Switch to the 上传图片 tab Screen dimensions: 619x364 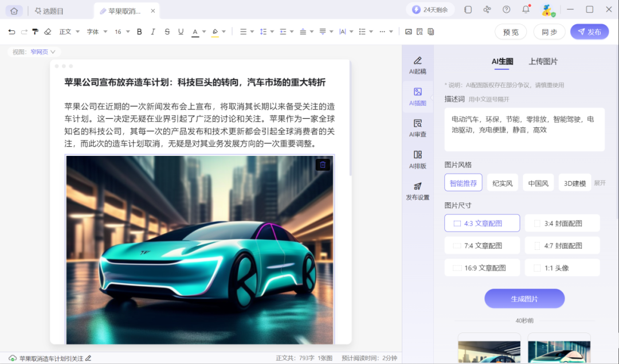point(543,61)
